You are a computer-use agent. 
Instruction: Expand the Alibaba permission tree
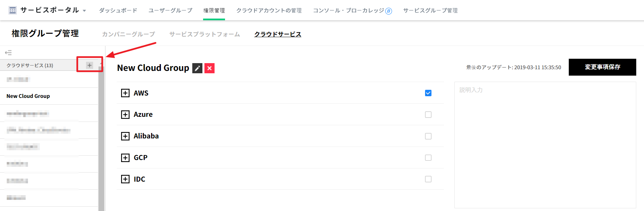[x=125, y=136]
